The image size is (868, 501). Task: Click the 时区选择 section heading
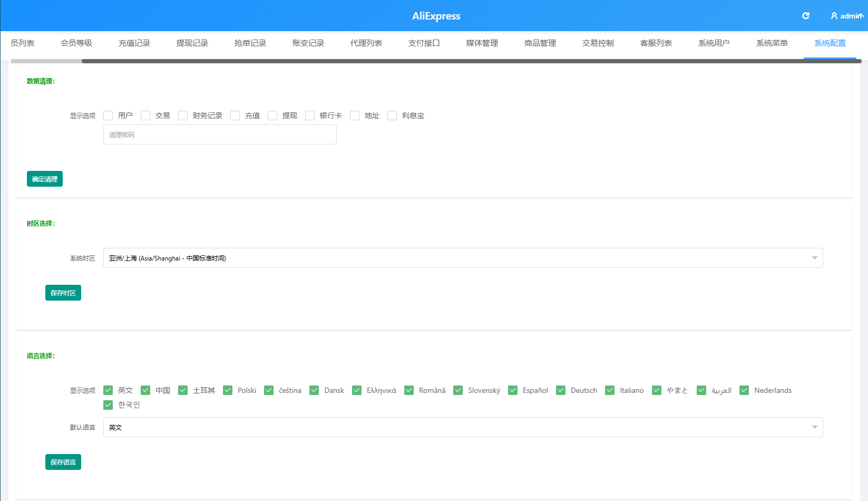[x=41, y=224]
